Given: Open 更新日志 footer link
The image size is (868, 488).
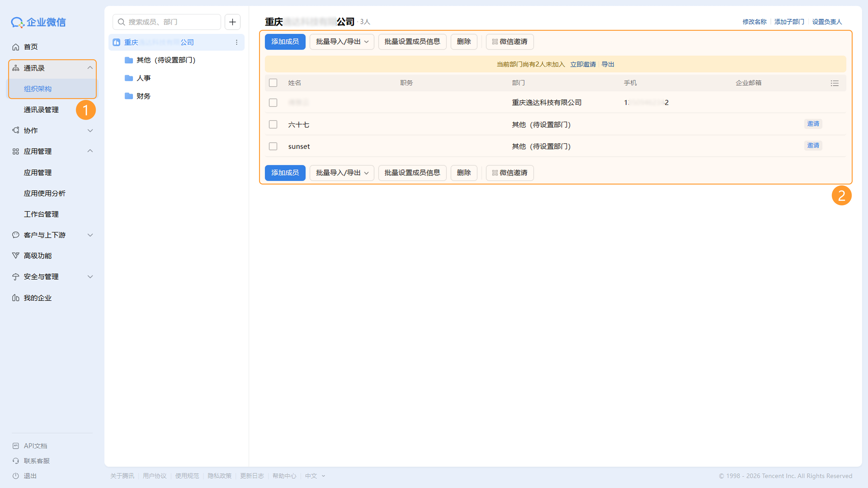Looking at the screenshot, I should 252,476.
